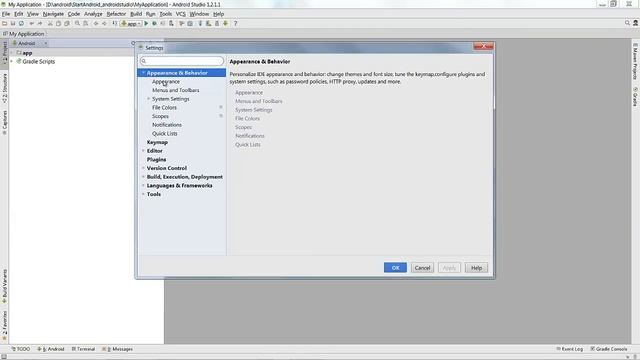Click OK in Settings dialog
The image size is (640, 360).
395,268
